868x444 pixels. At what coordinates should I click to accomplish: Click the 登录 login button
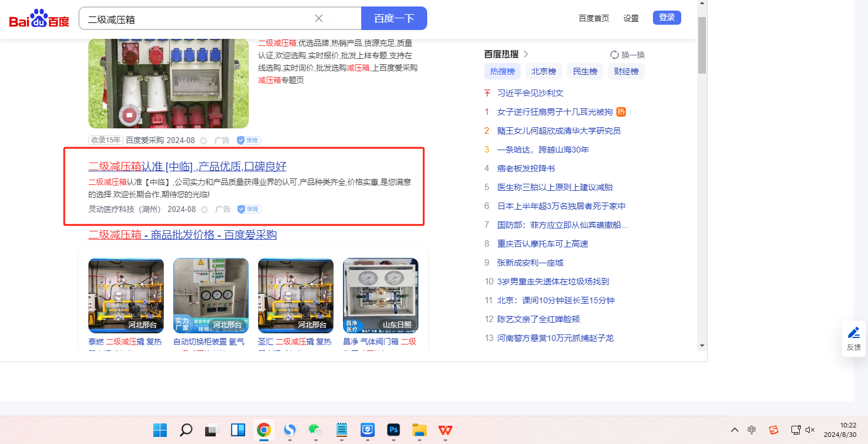666,18
